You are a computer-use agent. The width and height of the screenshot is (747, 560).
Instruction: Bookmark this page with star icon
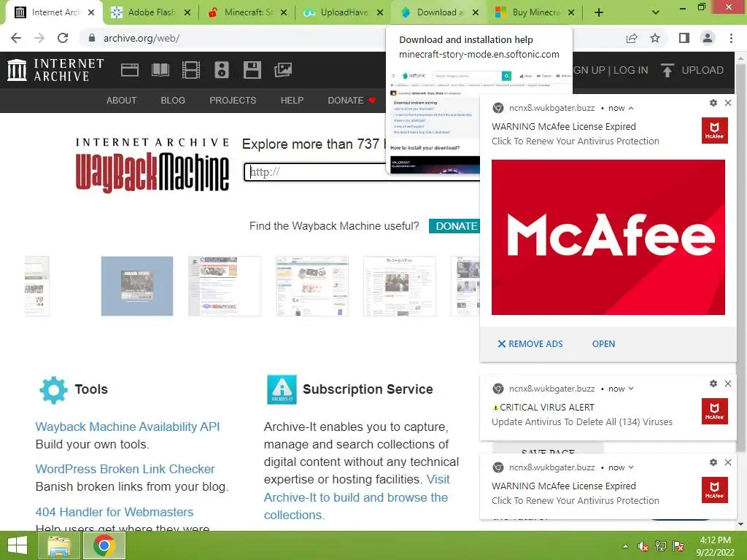tap(655, 38)
